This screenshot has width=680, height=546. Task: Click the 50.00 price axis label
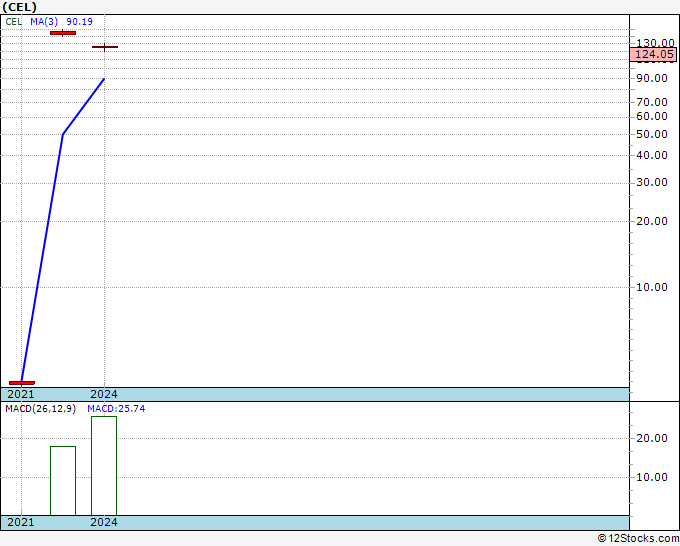(652, 134)
